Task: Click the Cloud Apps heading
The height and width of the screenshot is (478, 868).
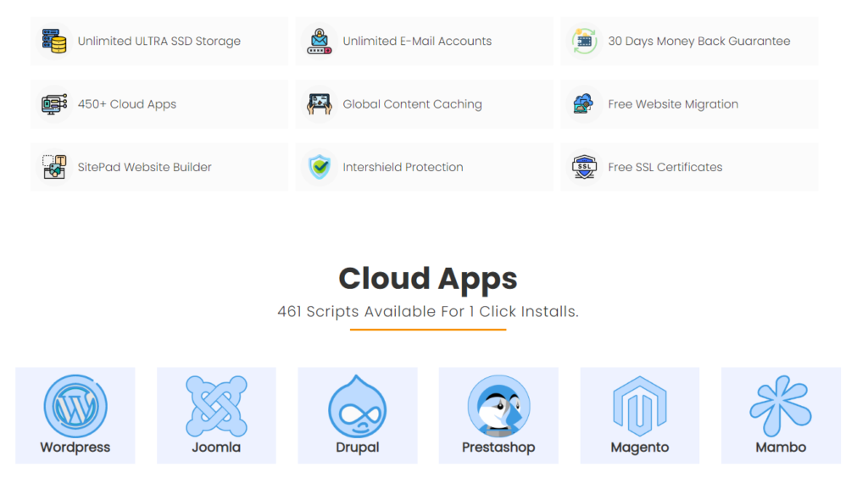Action: tap(428, 279)
